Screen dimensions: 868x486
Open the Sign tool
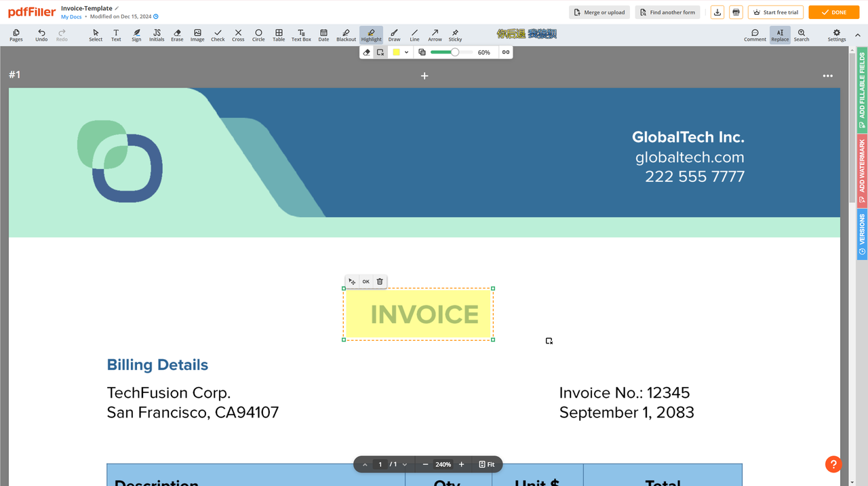[x=136, y=35]
